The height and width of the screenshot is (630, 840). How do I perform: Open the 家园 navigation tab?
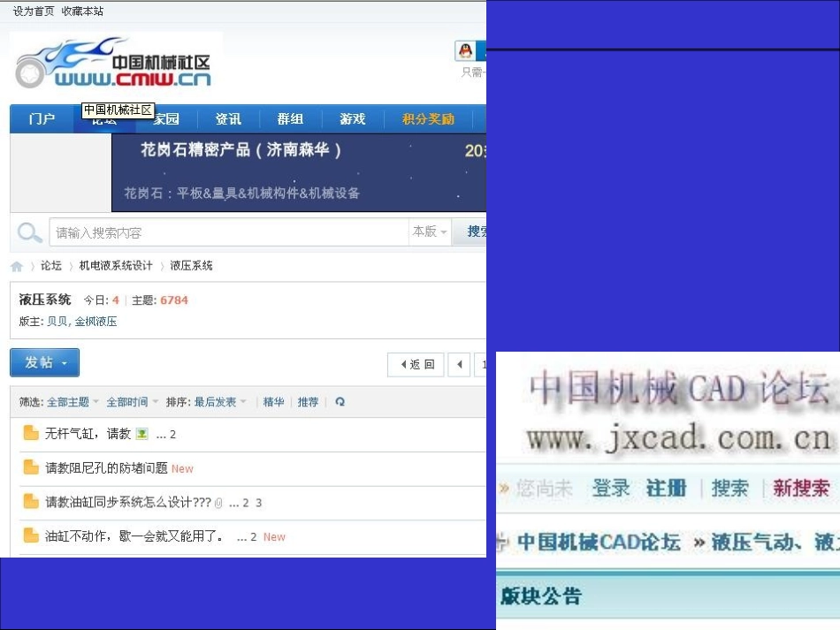click(166, 118)
